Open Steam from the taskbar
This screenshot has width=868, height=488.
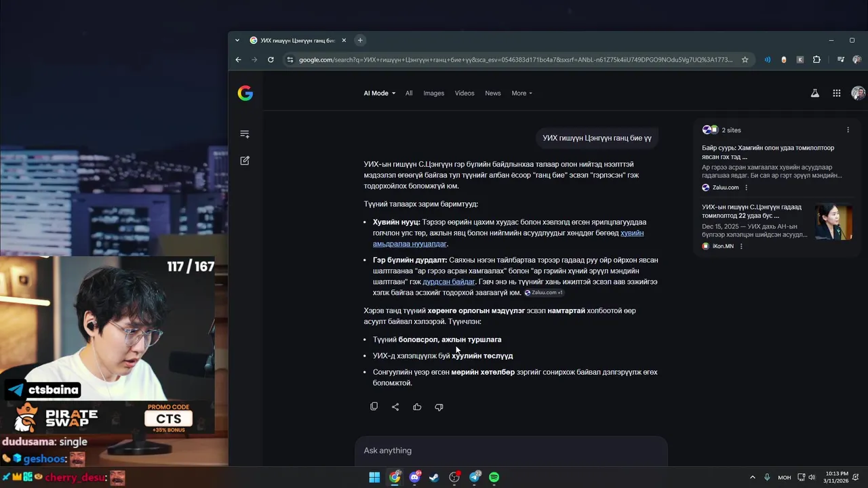pos(434,477)
